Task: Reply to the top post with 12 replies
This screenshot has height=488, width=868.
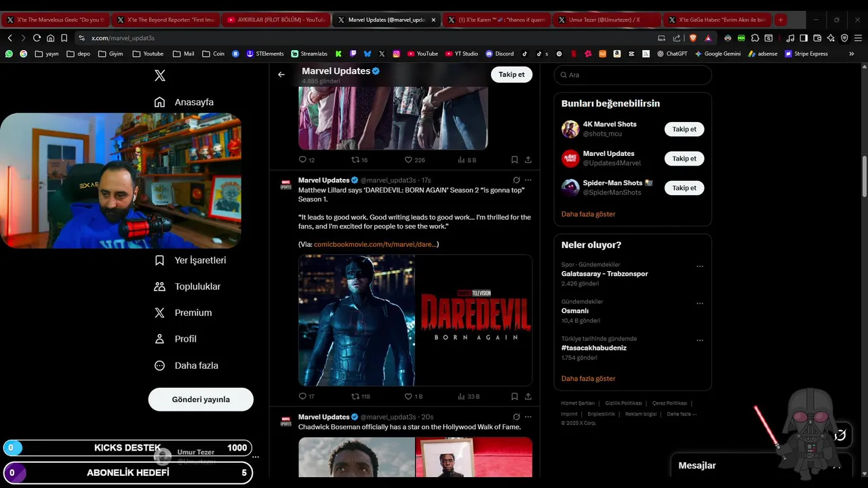Action: (x=307, y=160)
